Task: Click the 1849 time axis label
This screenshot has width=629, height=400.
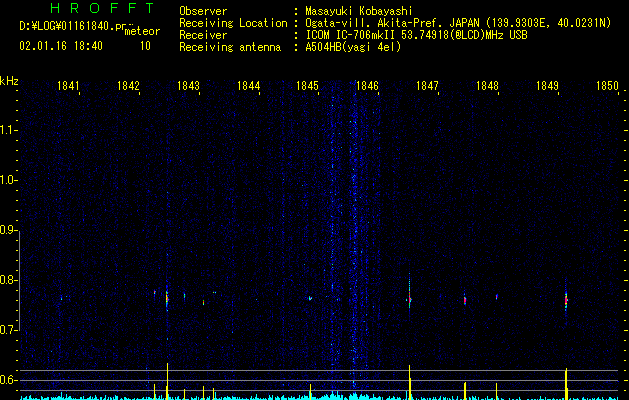Action: [548, 85]
